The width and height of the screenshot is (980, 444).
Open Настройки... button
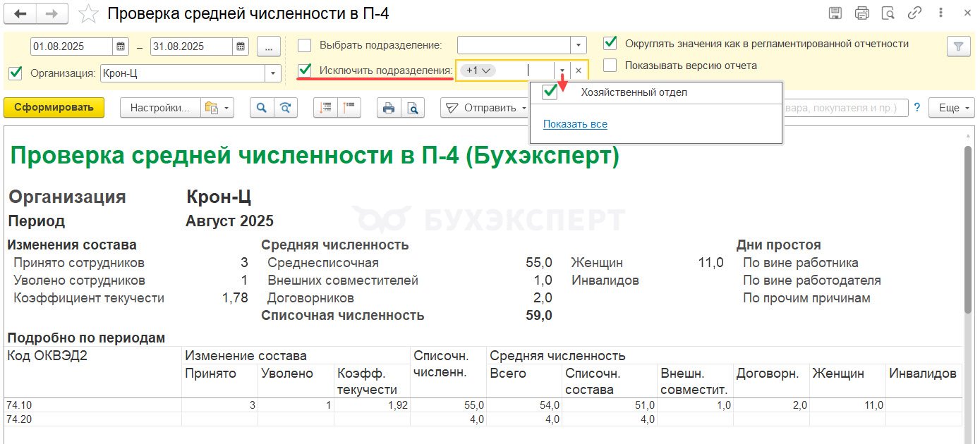[x=160, y=108]
